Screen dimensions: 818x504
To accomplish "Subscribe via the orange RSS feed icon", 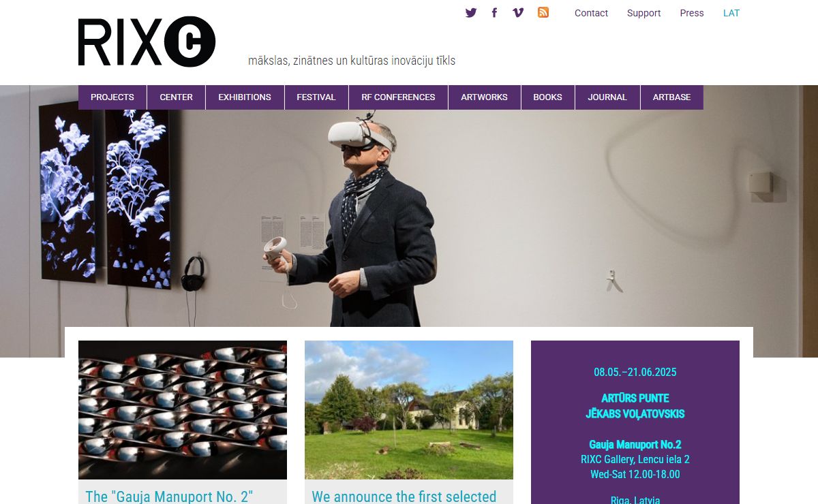I will [543, 12].
